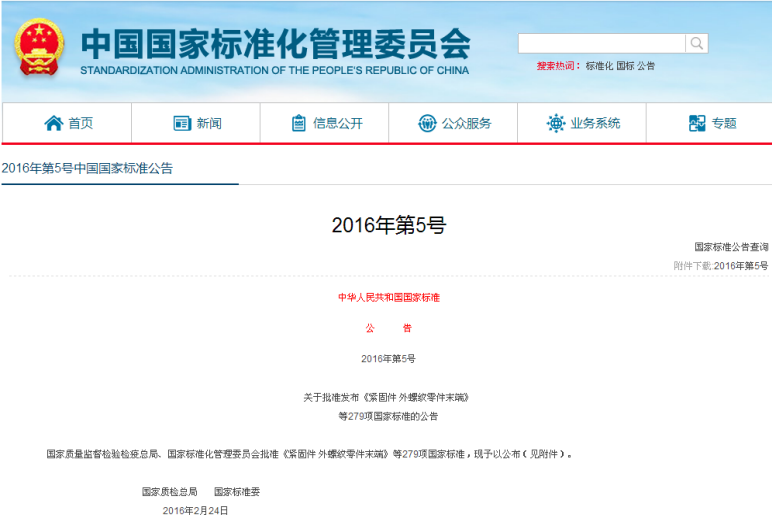Click the puzzle icon beside 专题
Screen dimensions: 772x525
pos(697,123)
